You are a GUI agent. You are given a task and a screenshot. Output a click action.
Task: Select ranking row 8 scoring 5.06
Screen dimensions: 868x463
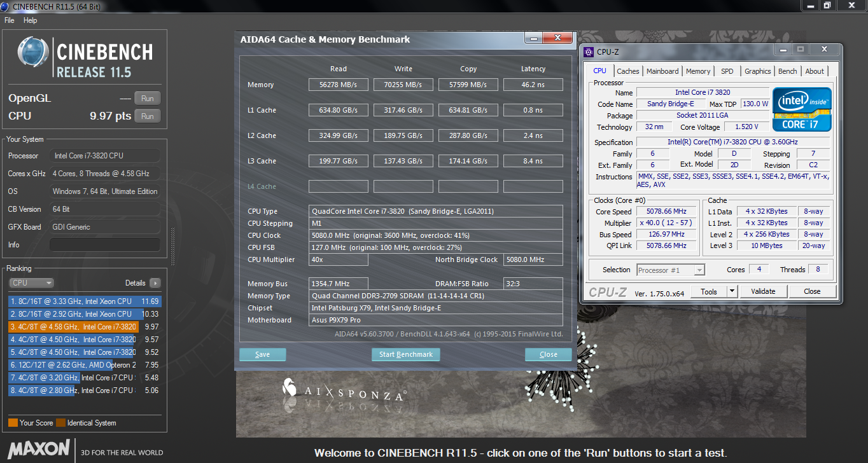click(x=85, y=390)
